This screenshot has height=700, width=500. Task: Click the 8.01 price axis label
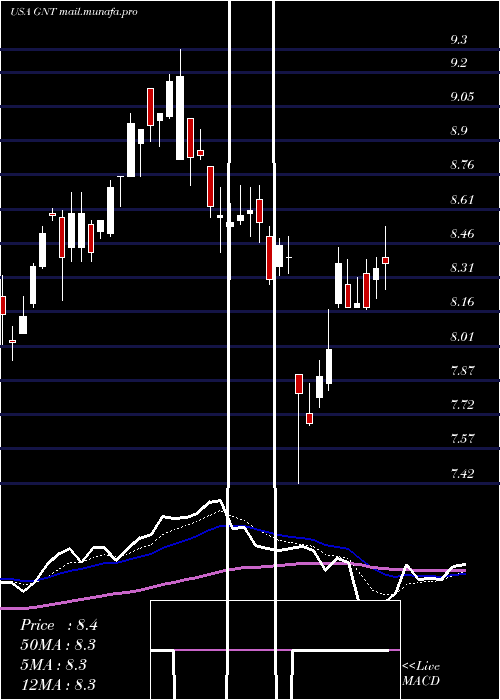(x=462, y=336)
